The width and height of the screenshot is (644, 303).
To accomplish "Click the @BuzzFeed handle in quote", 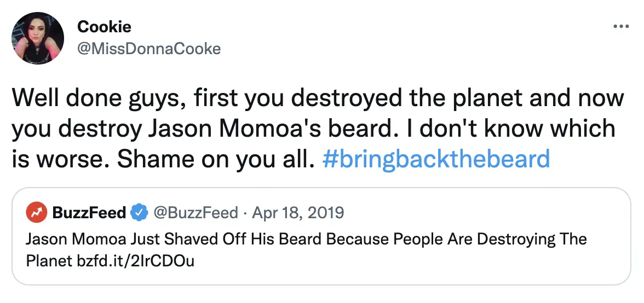I will 196,212.
